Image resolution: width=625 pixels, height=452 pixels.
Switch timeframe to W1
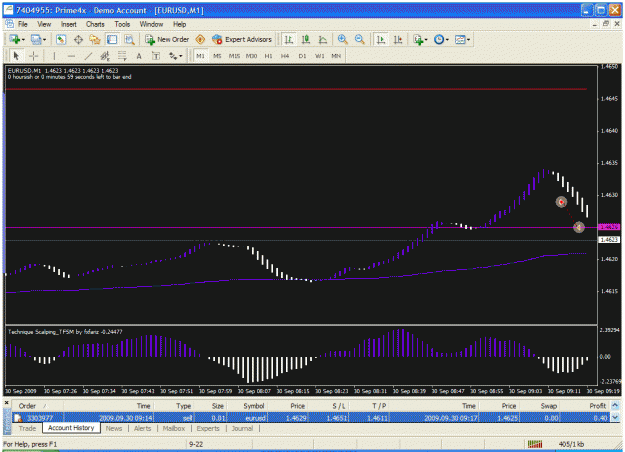click(319, 56)
